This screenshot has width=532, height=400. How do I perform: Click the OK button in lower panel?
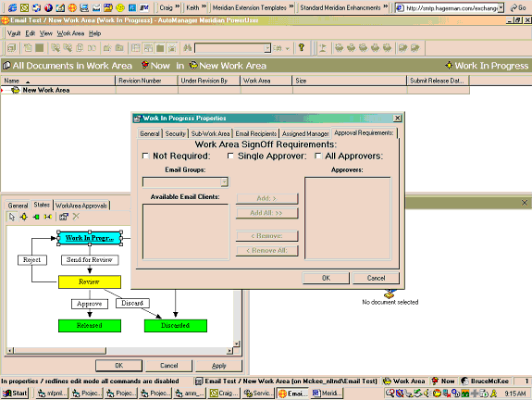coord(118,366)
